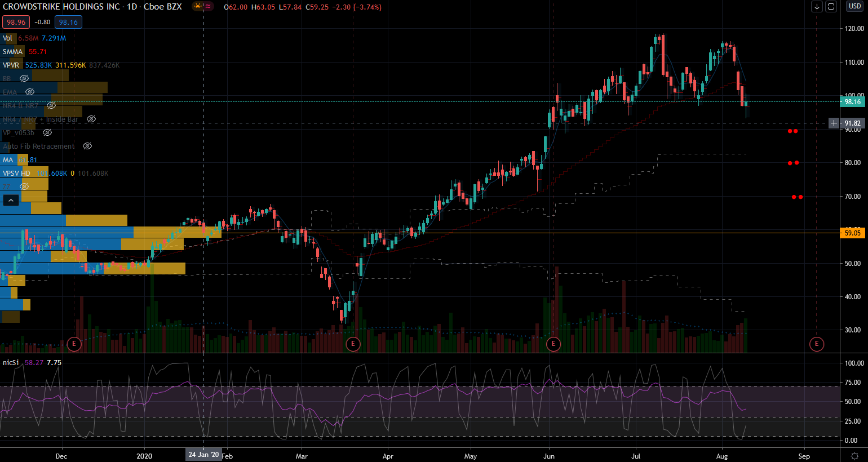Click the plus icon beside price 91.82
This screenshot has width=868, height=462.
[x=834, y=123]
